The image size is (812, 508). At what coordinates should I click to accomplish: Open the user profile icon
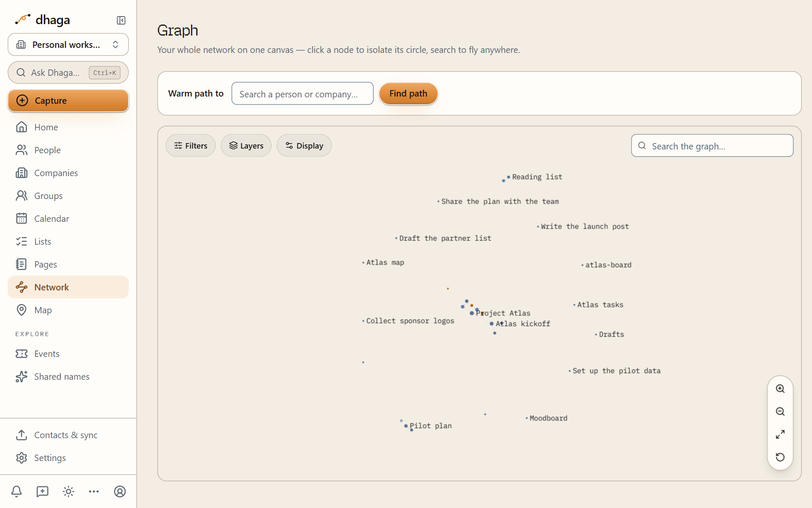coord(120,491)
